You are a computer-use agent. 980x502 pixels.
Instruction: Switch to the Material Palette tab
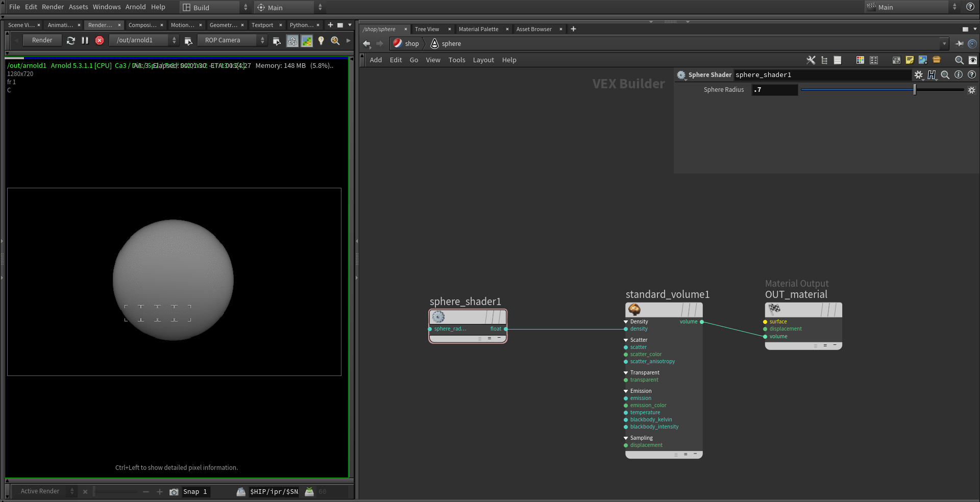[x=478, y=29]
